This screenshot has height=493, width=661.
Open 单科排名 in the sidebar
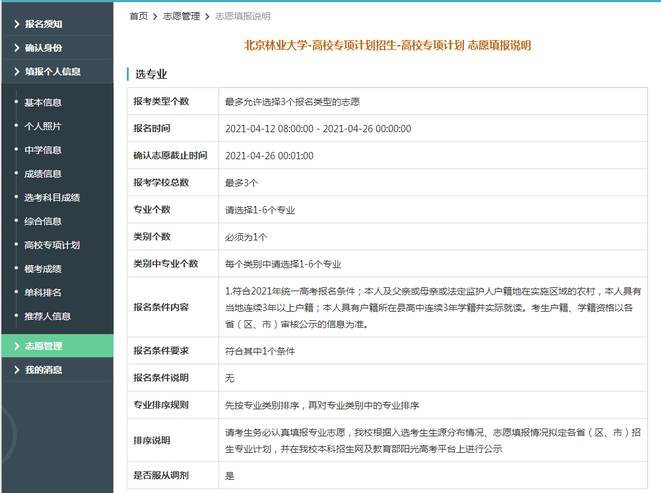[x=43, y=292]
